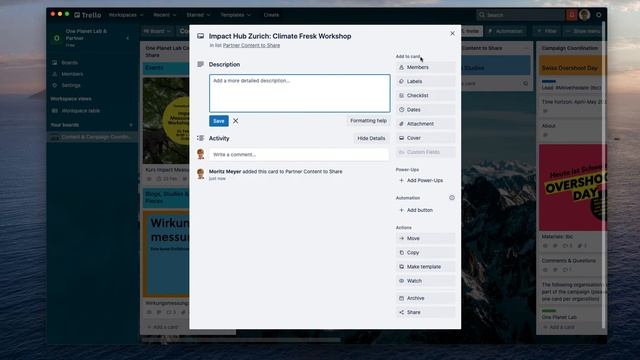The height and width of the screenshot is (360, 640).
Task: Open the red notifications icon
Action: [x=571, y=15]
